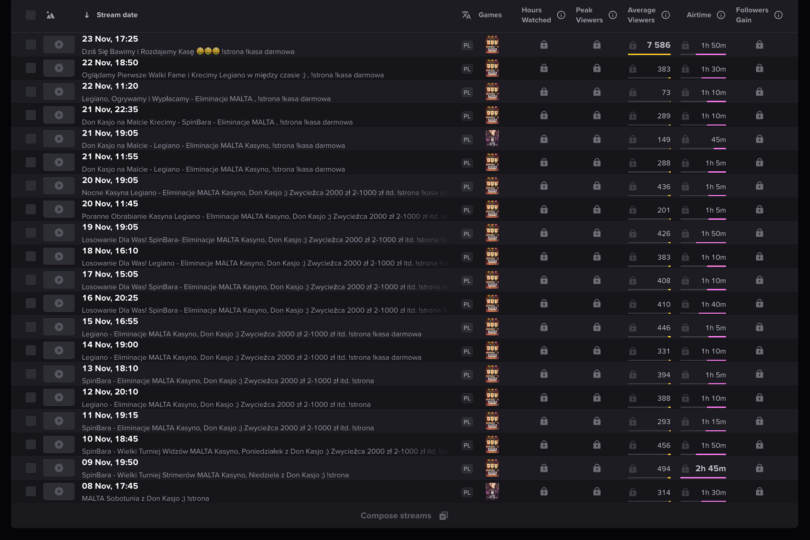
Task: Click the locked Hours Watched for 23 Nov stream
Action: (544, 45)
